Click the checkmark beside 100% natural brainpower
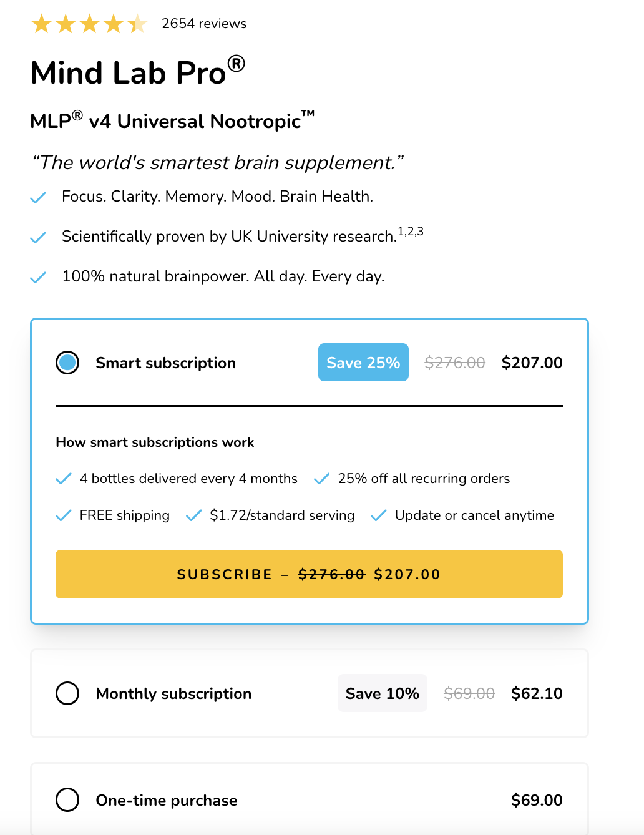Image resolution: width=644 pixels, height=835 pixels. 37,276
